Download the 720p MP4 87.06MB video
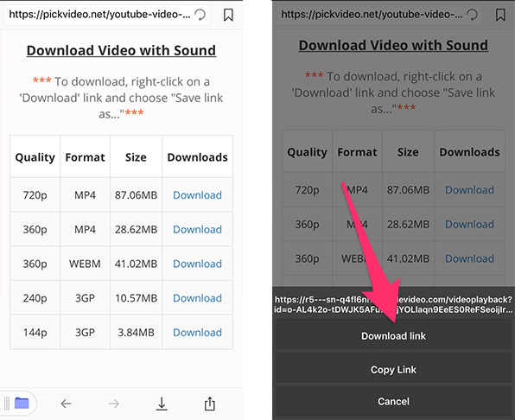 pyautogui.click(x=197, y=195)
